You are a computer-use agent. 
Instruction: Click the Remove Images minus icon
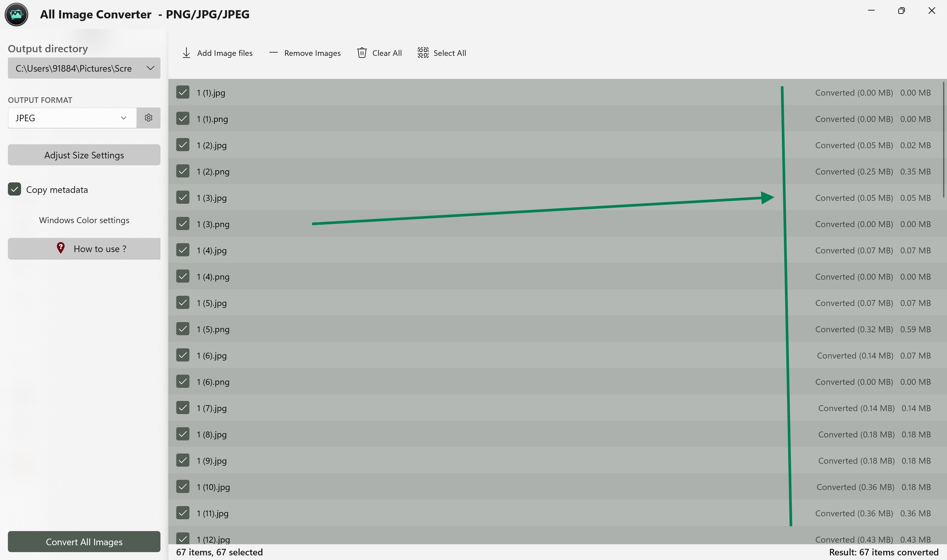pos(273,53)
